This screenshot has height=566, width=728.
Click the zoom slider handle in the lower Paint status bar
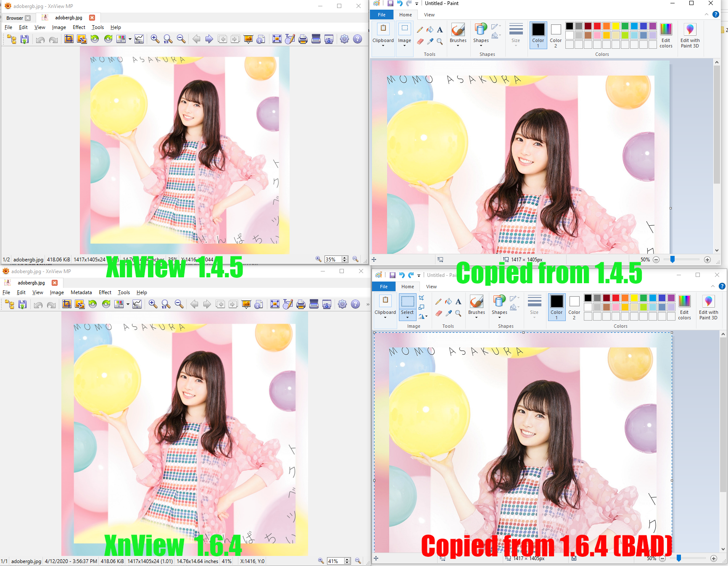pyautogui.click(x=679, y=558)
